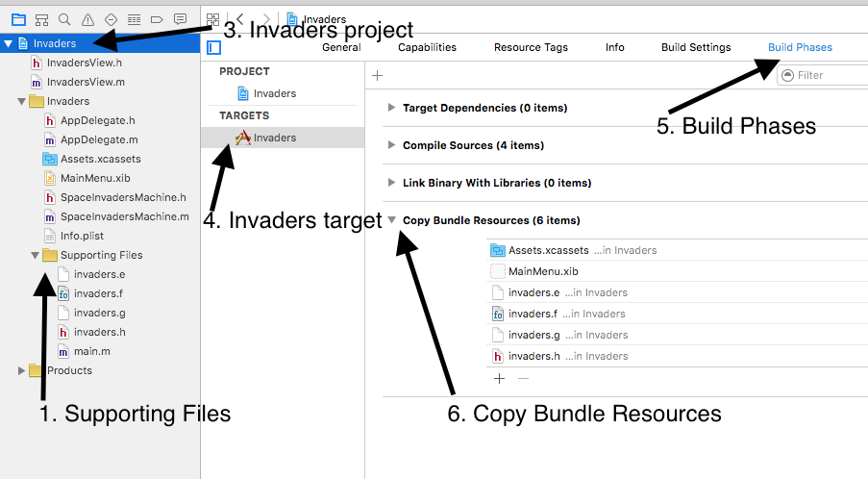Open the Debug navigator icon

pyautogui.click(x=134, y=20)
